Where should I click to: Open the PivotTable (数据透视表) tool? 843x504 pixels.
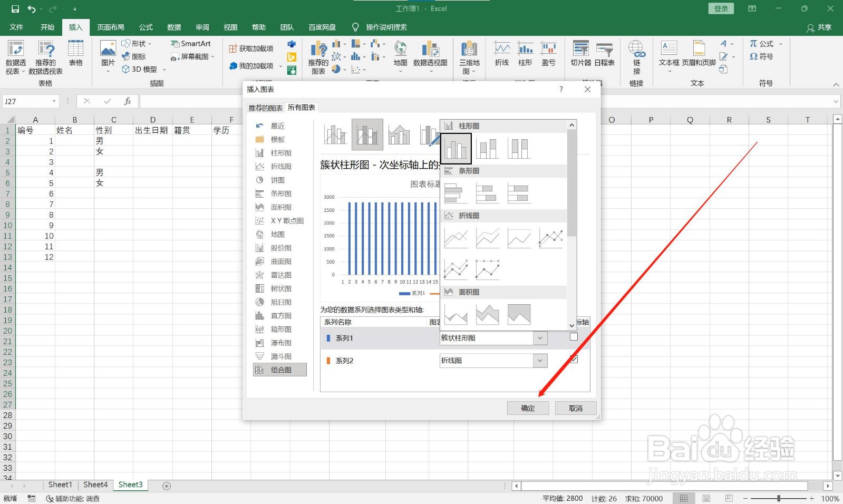[x=16, y=57]
